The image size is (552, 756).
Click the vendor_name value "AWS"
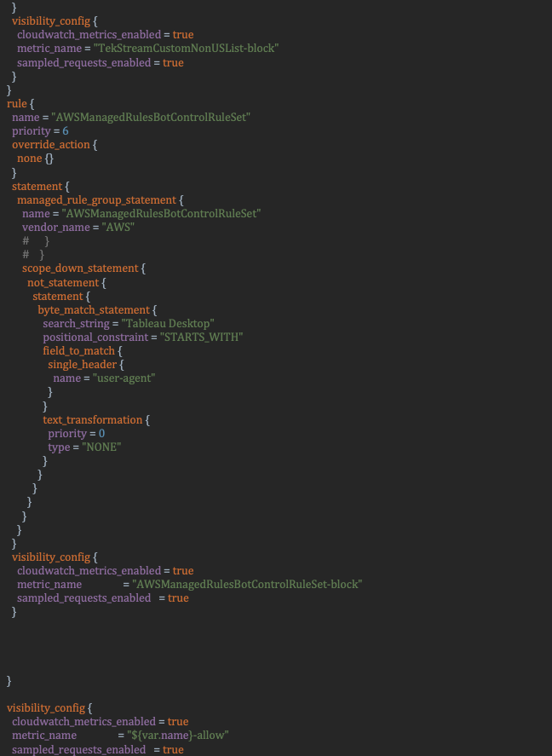coord(118,227)
